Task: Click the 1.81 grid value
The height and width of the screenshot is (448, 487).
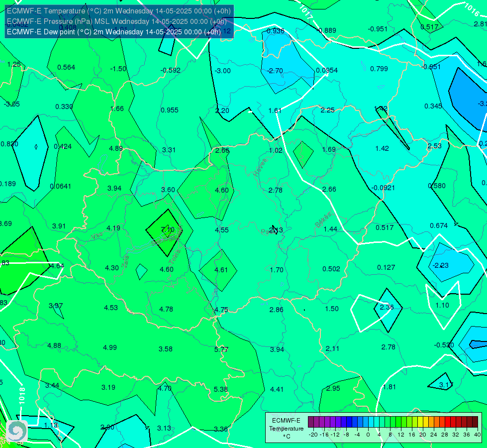Action: point(389,387)
